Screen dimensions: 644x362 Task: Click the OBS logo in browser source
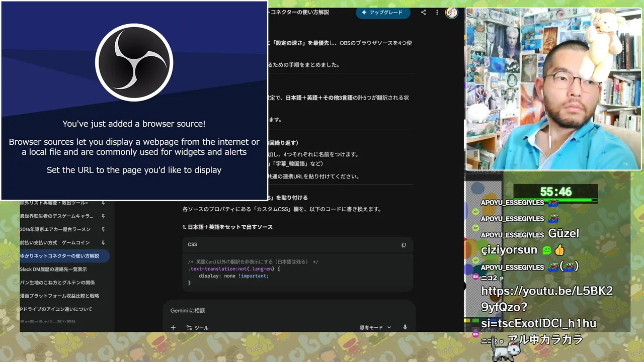coord(134,63)
